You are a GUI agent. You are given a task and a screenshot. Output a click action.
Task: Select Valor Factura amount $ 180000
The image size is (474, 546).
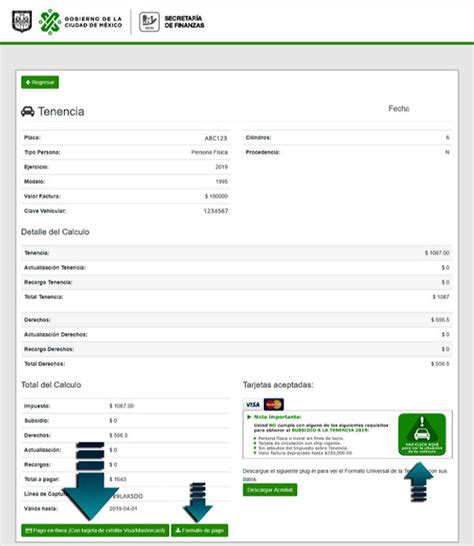pos(216,196)
